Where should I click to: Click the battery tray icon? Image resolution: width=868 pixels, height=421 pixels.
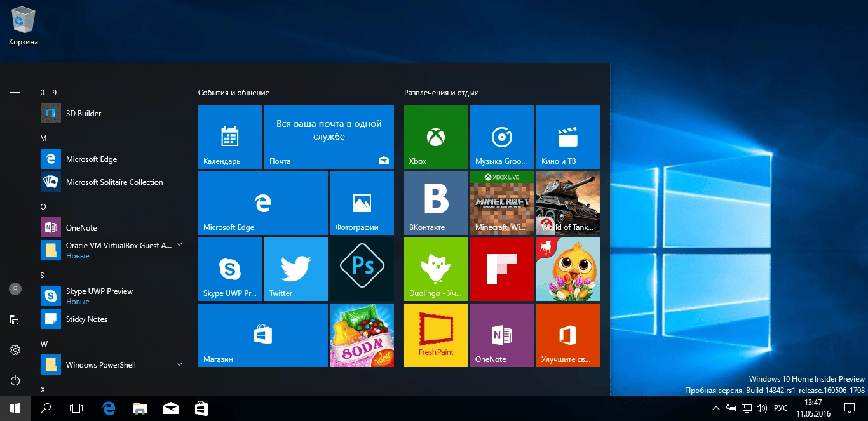click(x=732, y=408)
